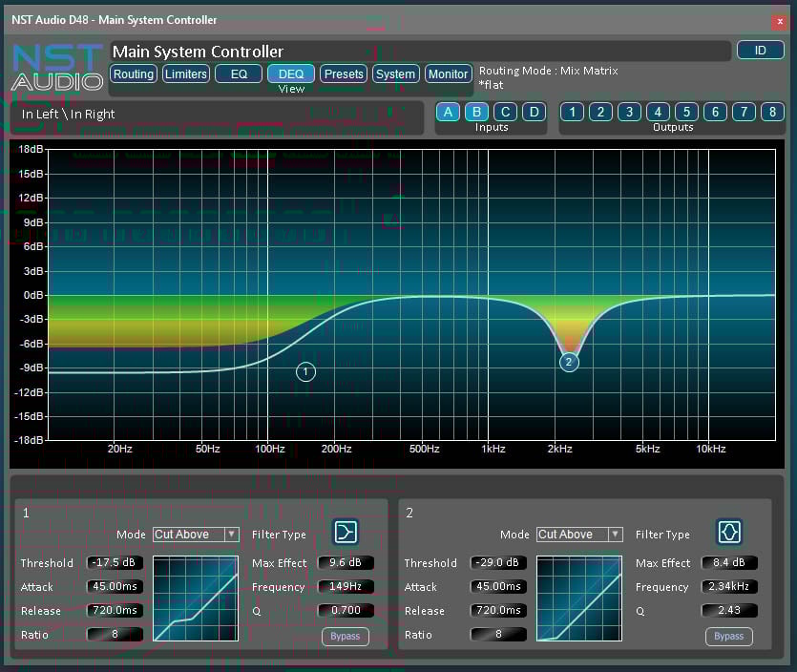Edit the Threshold value for band 1
Viewport: 797px width, 672px height.
click(115, 562)
